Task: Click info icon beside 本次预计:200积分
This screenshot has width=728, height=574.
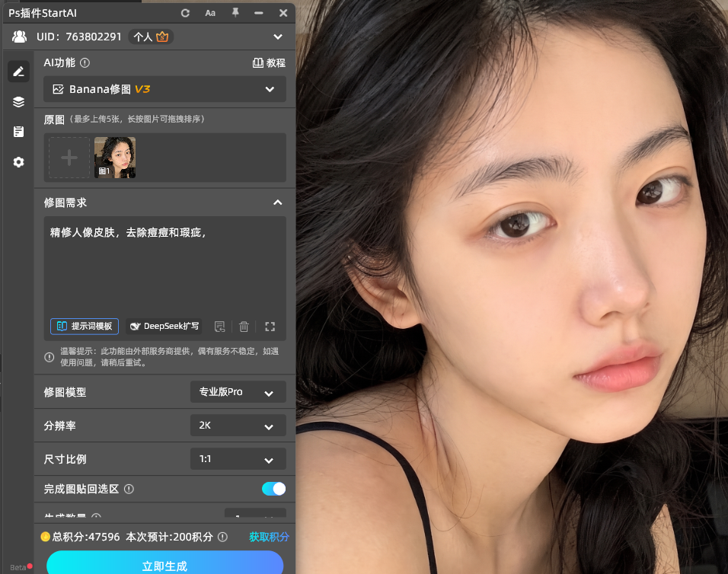Action: click(x=223, y=537)
